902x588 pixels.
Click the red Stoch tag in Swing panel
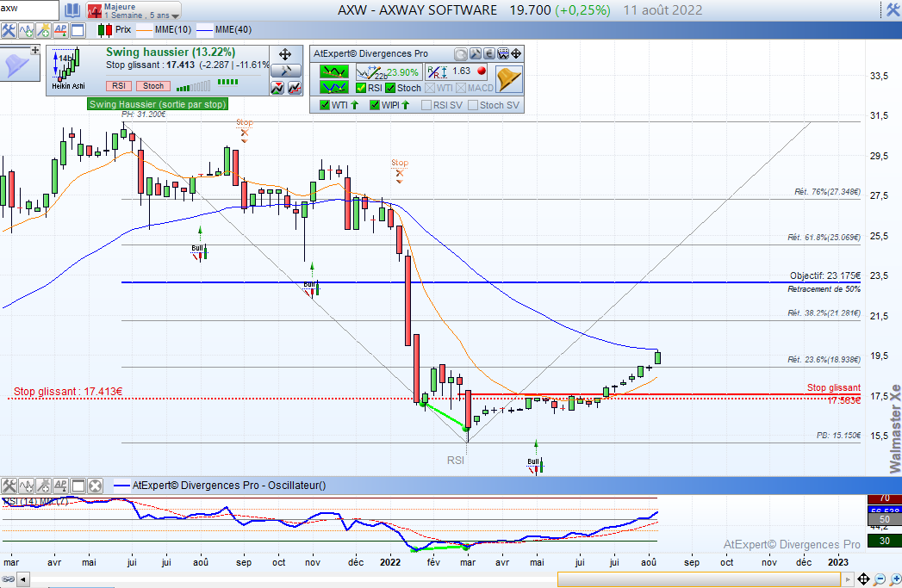[x=153, y=85]
